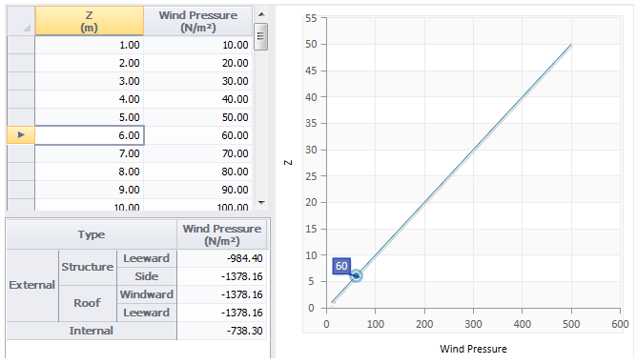Click the current row indicator arrow
The width and height of the screenshot is (637, 364).
coord(21,135)
